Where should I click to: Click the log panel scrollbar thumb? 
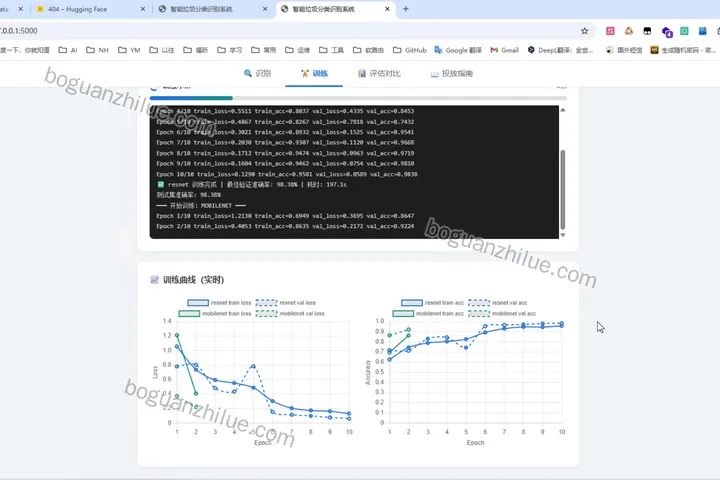point(562,189)
